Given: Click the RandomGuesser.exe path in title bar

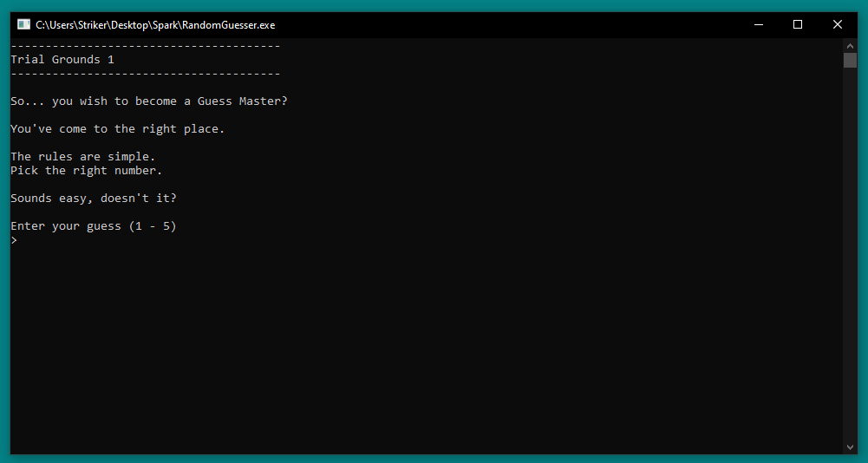Looking at the screenshot, I should 155,25.
